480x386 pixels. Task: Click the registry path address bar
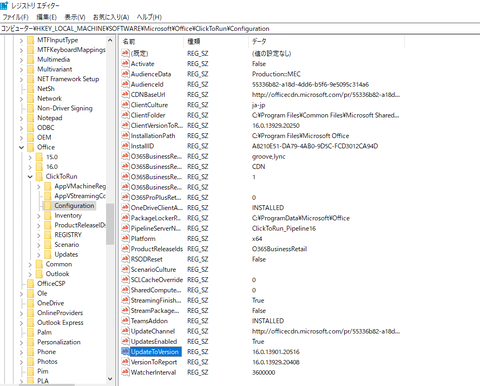tap(240, 28)
